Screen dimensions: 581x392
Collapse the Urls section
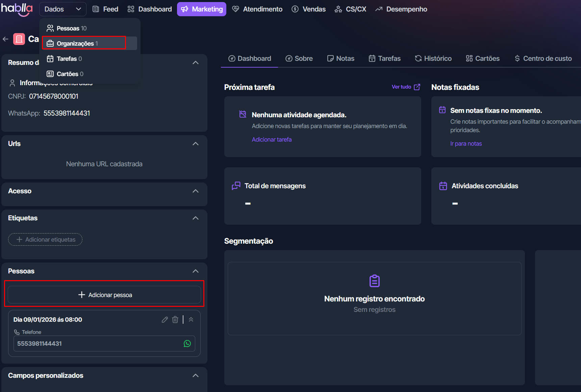click(x=196, y=144)
